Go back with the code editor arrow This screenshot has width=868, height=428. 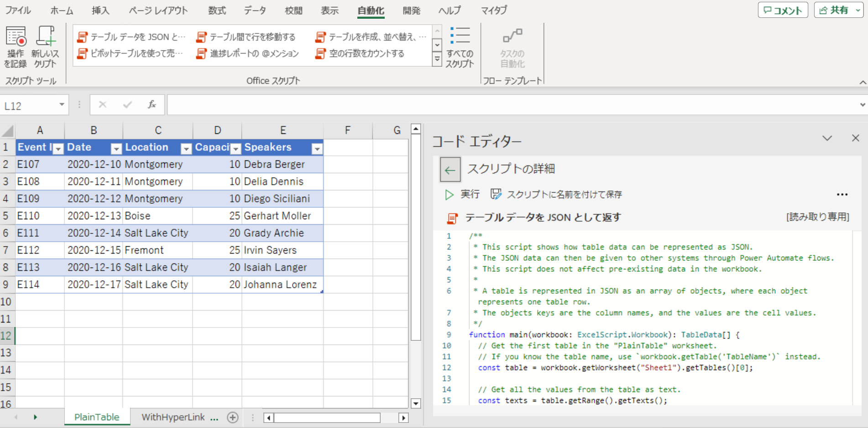[450, 169]
